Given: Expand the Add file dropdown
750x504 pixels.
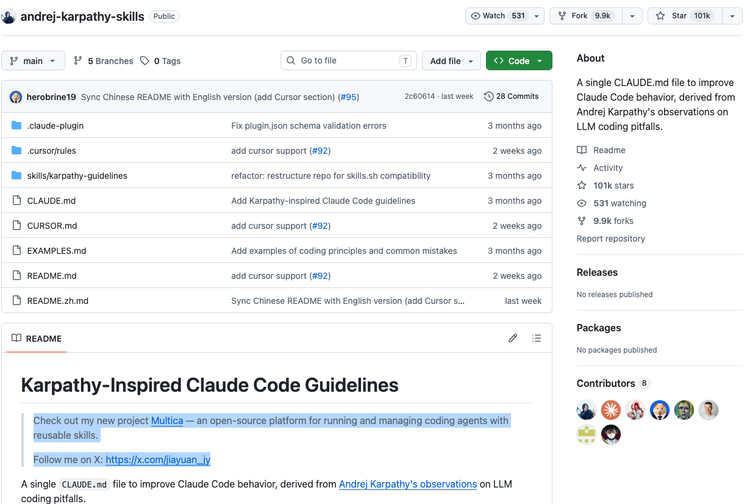Looking at the screenshot, I should click(451, 61).
